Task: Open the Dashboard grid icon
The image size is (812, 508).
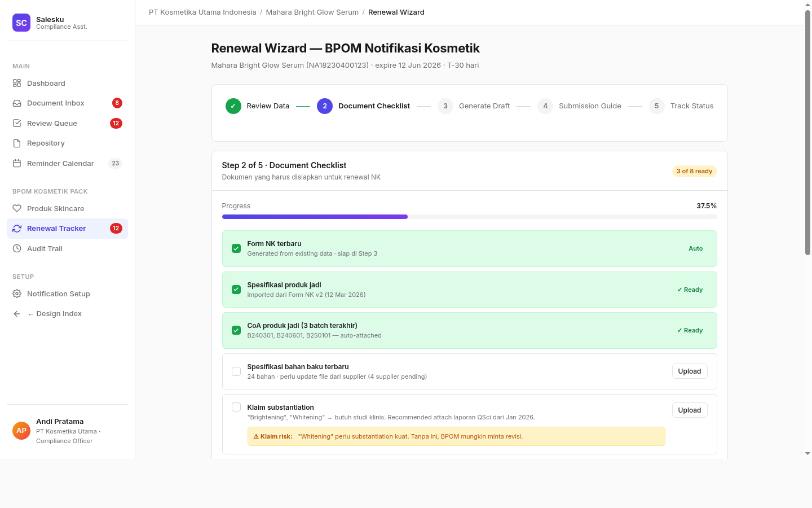Action: tap(17, 83)
